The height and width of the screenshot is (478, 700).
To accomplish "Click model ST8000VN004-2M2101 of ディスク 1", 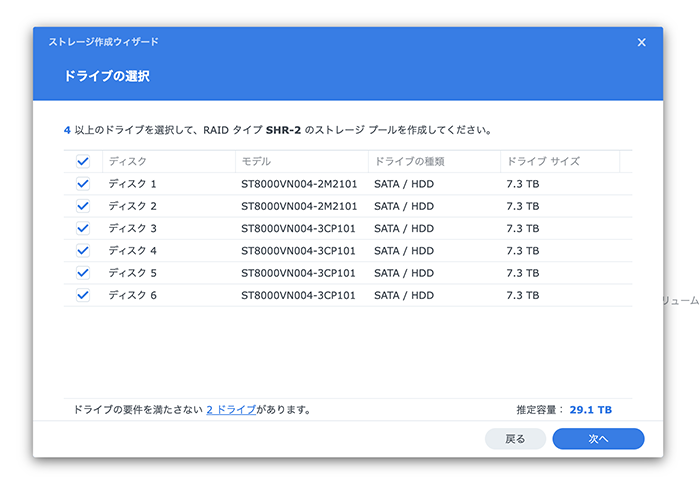I will point(299,184).
